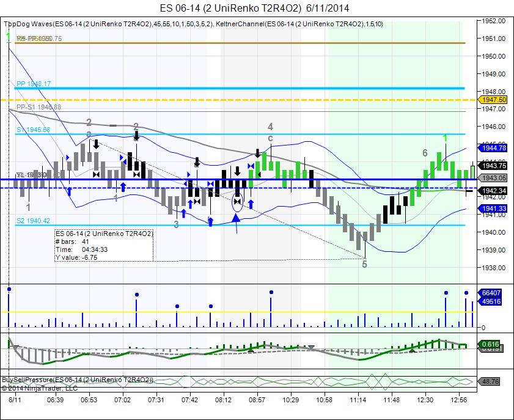Click the 10:29 time axis label
The image size is (514, 420).
pos(291,400)
